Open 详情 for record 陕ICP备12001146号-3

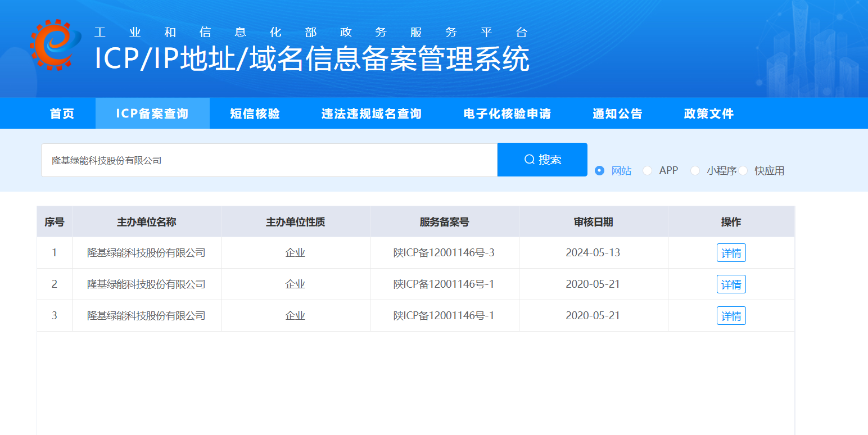731,253
